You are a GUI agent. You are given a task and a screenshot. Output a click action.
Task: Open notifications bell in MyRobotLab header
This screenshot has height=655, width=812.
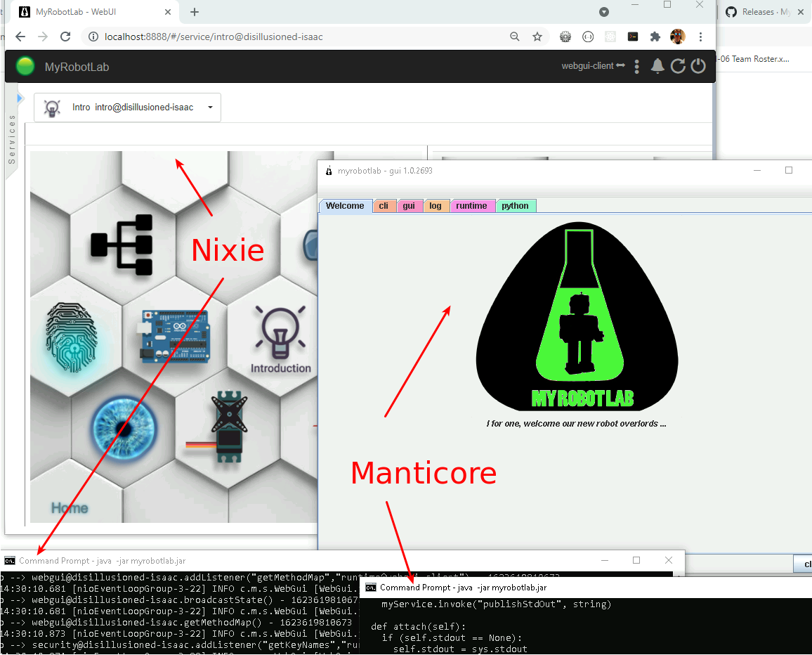[x=657, y=66]
